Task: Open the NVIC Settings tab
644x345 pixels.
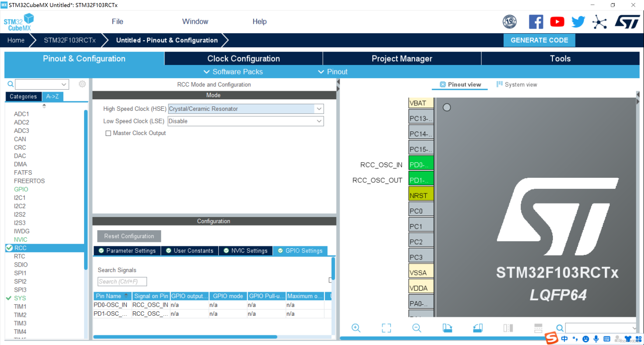Action: [x=246, y=251]
